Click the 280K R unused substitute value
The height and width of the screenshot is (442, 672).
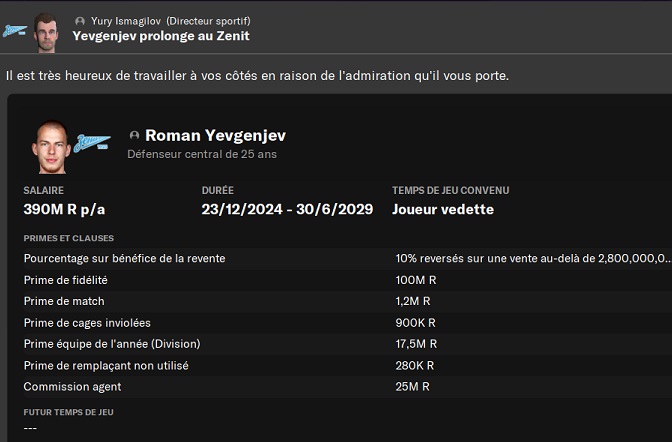coord(414,366)
